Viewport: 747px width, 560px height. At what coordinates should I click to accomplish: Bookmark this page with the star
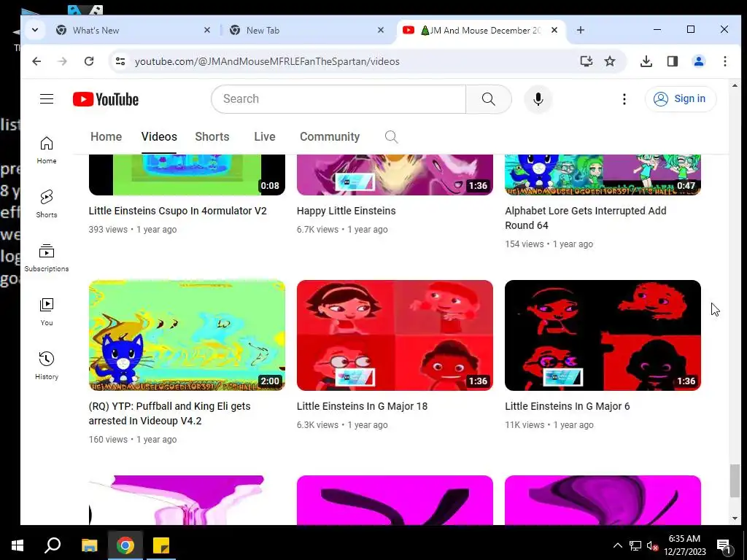(x=610, y=61)
